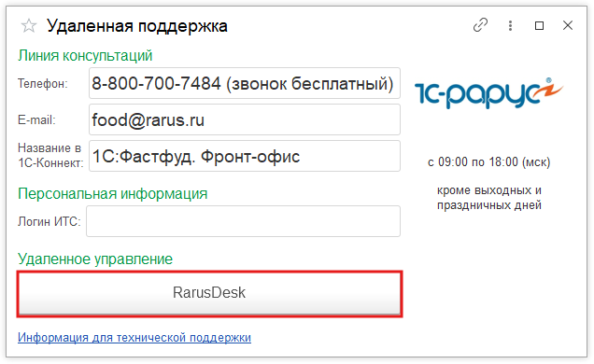The image size is (594, 364).
Task: Open Информация для технической поддержки link
Action: coord(134,337)
